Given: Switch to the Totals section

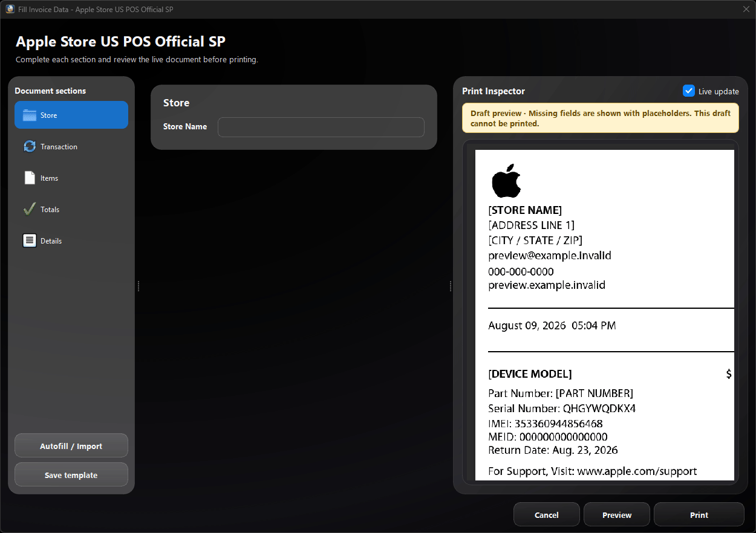Looking at the screenshot, I should pos(71,209).
